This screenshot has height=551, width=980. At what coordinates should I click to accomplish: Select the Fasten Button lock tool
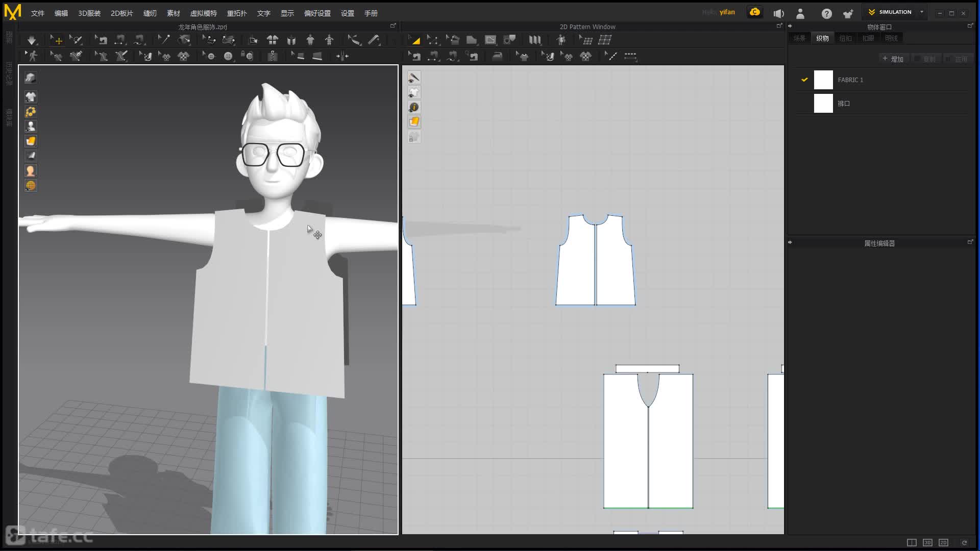[248, 56]
